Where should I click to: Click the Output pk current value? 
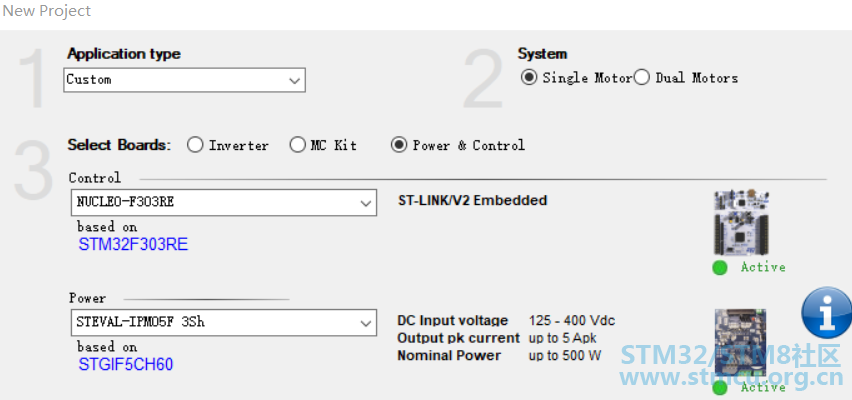coord(564,338)
